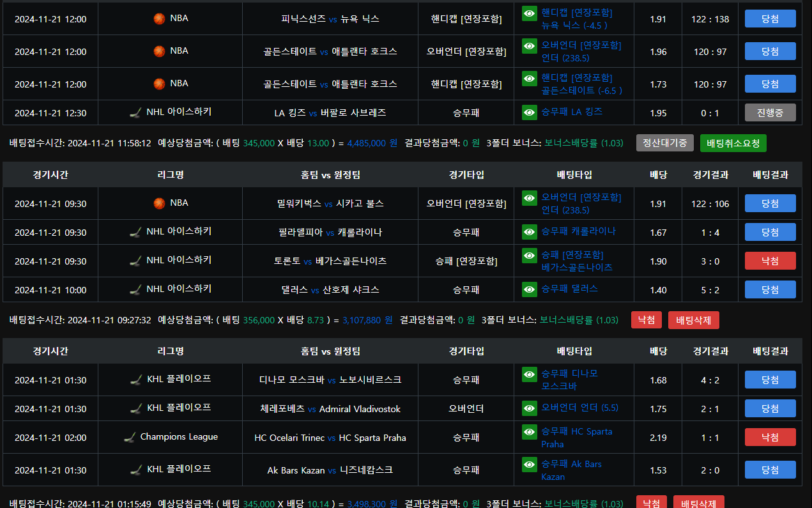Image resolution: width=812 pixels, height=508 pixels.
Task: Click the 경기시간 column header in second table
Action: [x=50, y=174]
